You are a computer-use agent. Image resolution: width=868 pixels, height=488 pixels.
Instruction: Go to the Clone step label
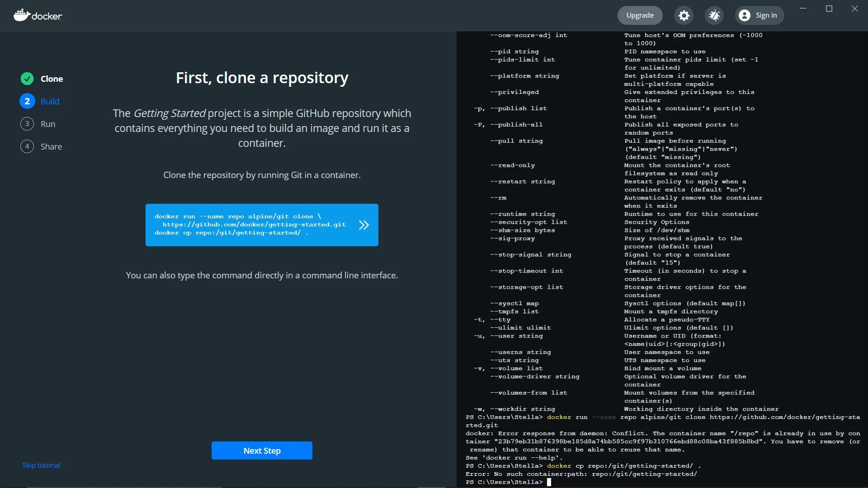pyautogui.click(x=52, y=79)
